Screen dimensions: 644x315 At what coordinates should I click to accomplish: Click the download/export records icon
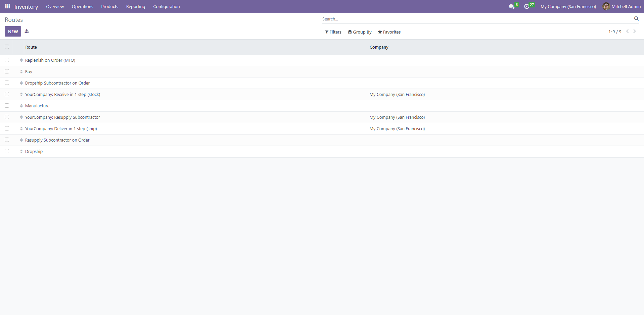coord(27,31)
